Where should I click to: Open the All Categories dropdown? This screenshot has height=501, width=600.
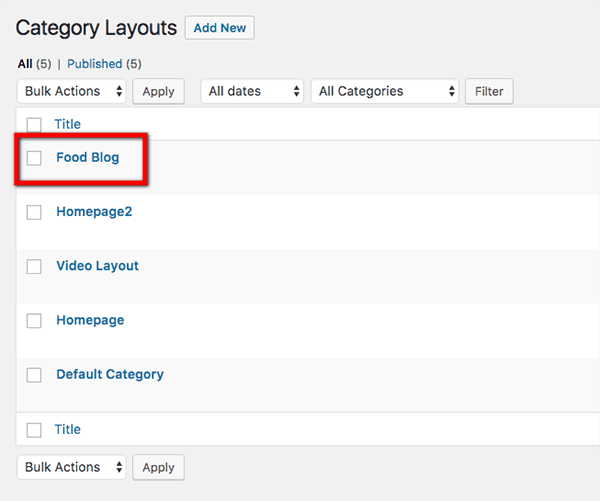(x=385, y=91)
